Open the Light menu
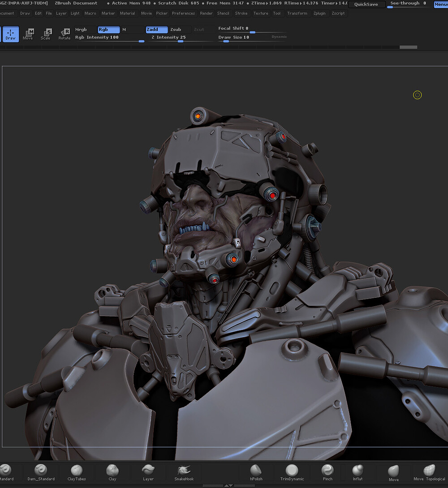The image size is (448, 488). 75,13
